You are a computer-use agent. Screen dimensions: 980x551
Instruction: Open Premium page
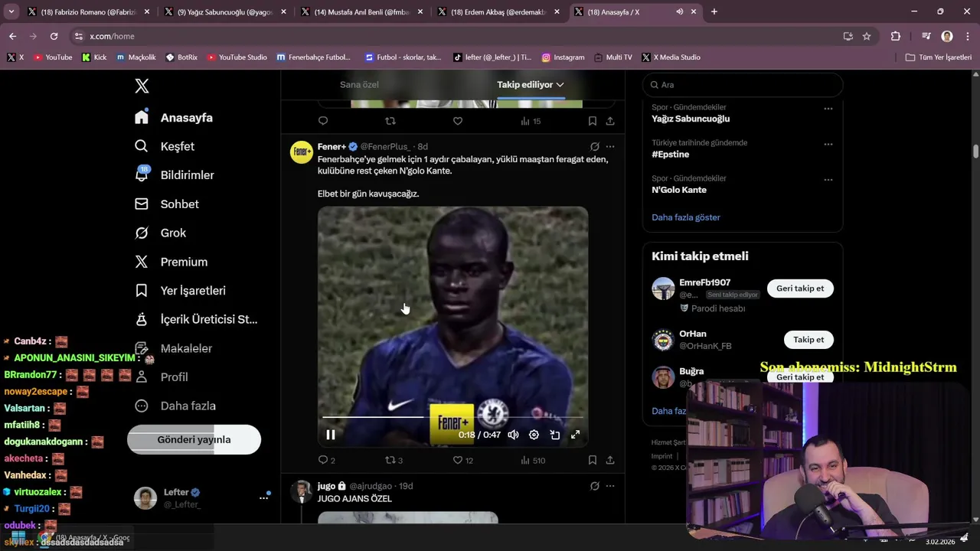[x=171, y=262]
